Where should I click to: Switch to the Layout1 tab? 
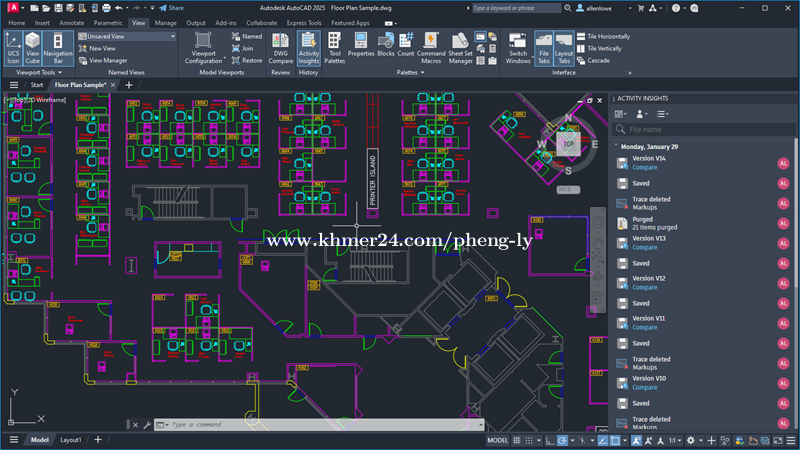[71, 440]
